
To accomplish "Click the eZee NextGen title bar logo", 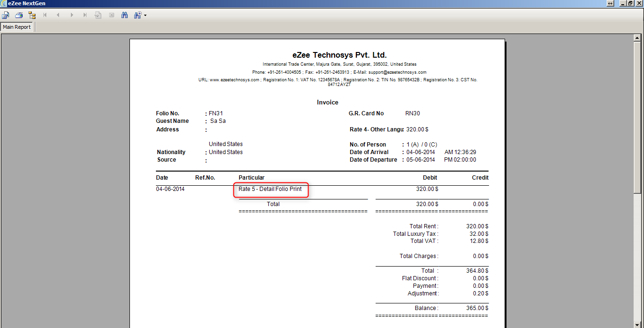I will (4, 3).
